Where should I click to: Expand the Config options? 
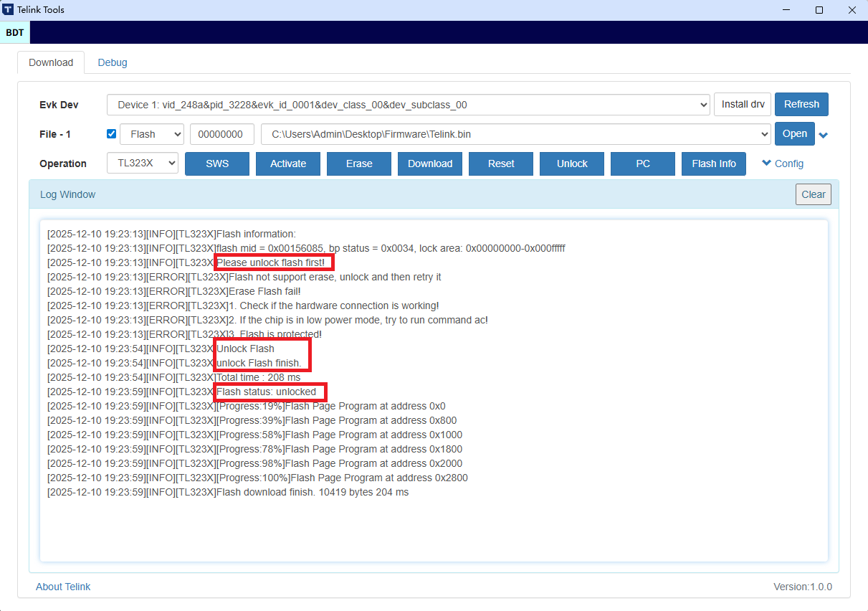783,164
